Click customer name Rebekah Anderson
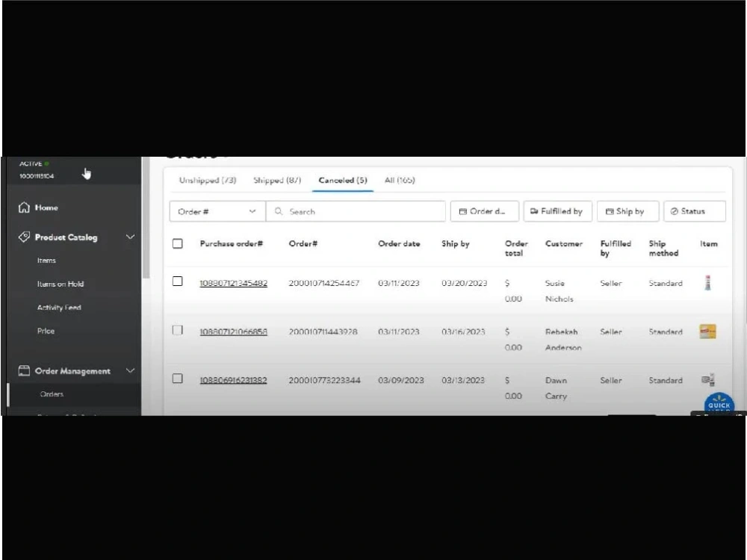The height and width of the screenshot is (560, 747). pos(563,340)
